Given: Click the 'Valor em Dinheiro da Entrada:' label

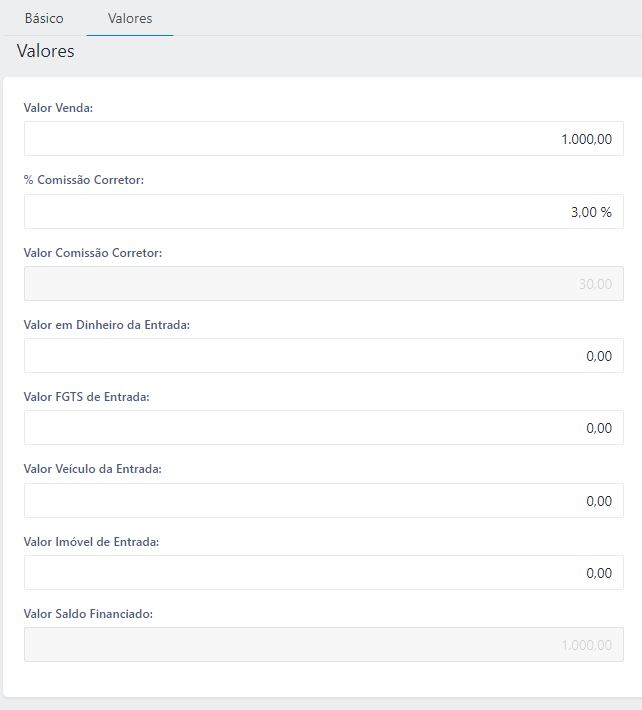Looking at the screenshot, I should [x=107, y=325].
